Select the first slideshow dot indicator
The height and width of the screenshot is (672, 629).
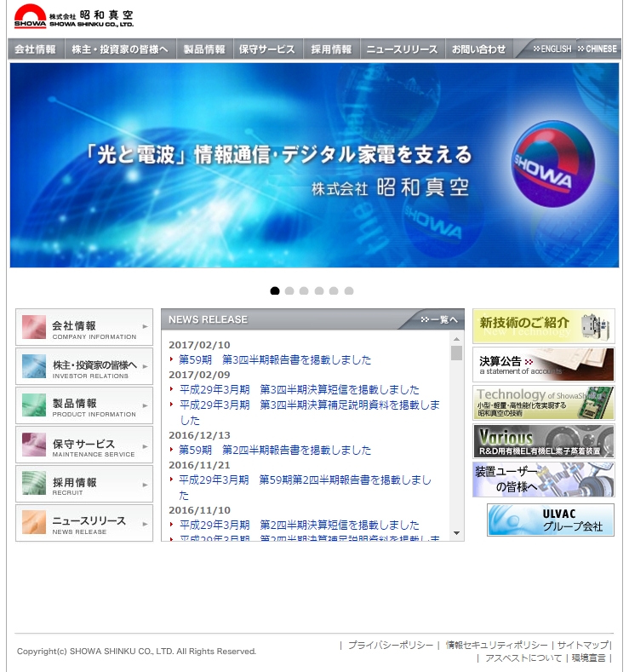(275, 291)
